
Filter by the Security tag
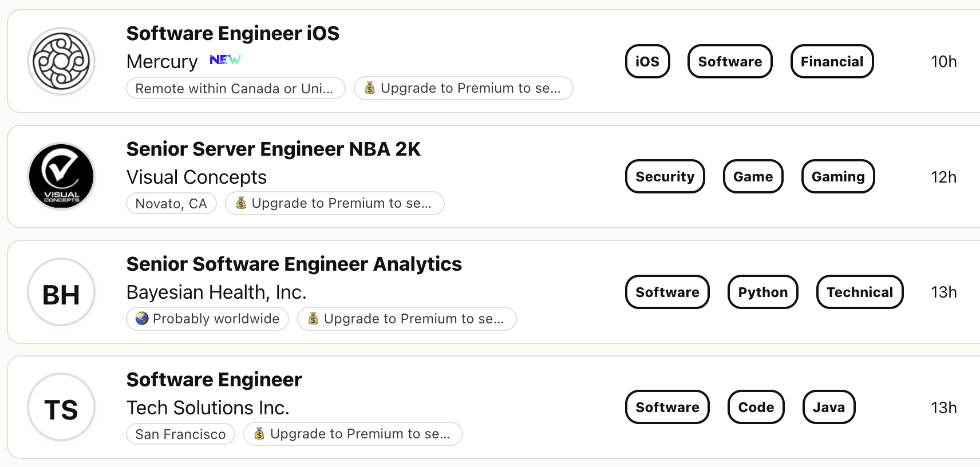click(x=665, y=176)
